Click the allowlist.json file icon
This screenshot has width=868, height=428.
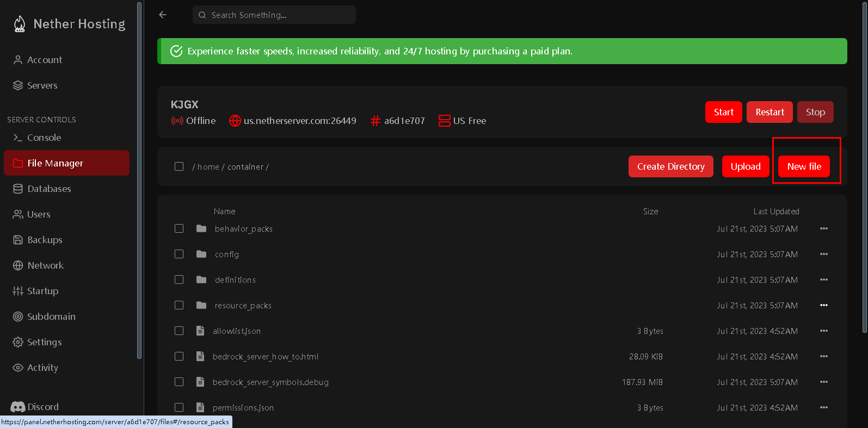coord(200,331)
